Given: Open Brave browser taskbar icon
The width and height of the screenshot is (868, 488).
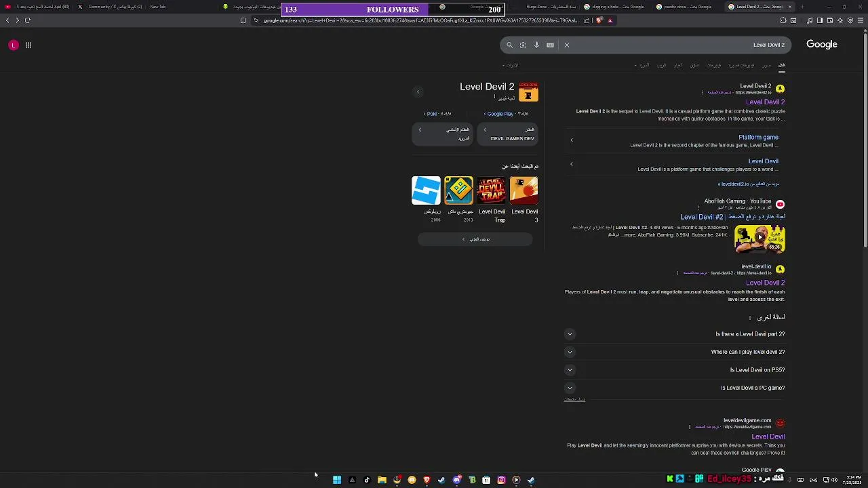Looking at the screenshot, I should pyautogui.click(x=427, y=480).
